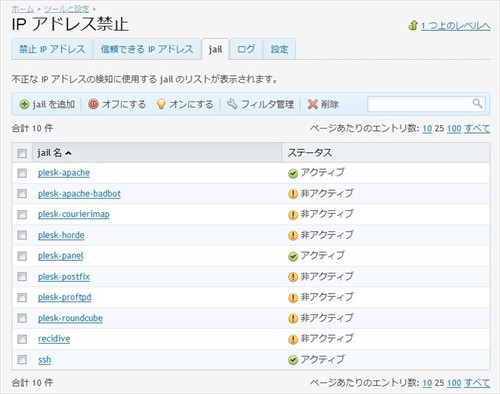Check the plesk-apache-badbot row checkbox
The width and height of the screenshot is (500, 394).
(22, 194)
